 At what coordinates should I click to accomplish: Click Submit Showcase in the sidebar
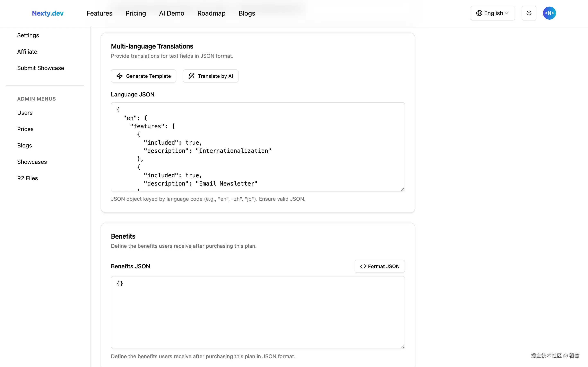(x=41, y=68)
